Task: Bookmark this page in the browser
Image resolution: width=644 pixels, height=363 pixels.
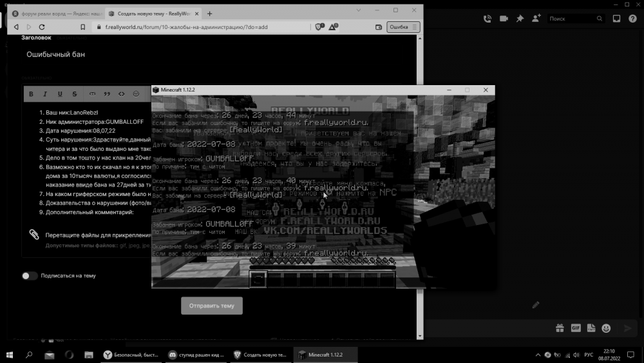Action: coord(83,27)
